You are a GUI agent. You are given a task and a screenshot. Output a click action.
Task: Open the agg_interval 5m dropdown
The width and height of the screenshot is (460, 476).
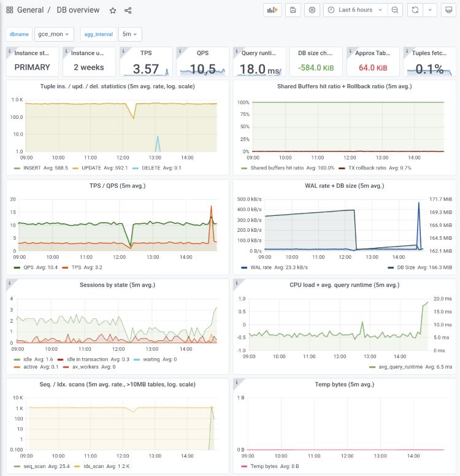click(x=130, y=34)
